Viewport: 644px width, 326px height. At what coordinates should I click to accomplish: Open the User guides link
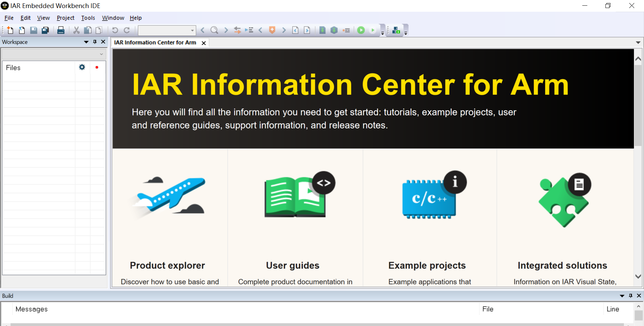[293, 265]
